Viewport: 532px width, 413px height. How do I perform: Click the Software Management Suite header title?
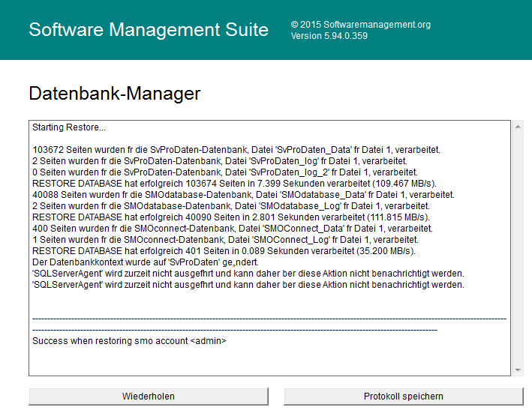click(149, 30)
